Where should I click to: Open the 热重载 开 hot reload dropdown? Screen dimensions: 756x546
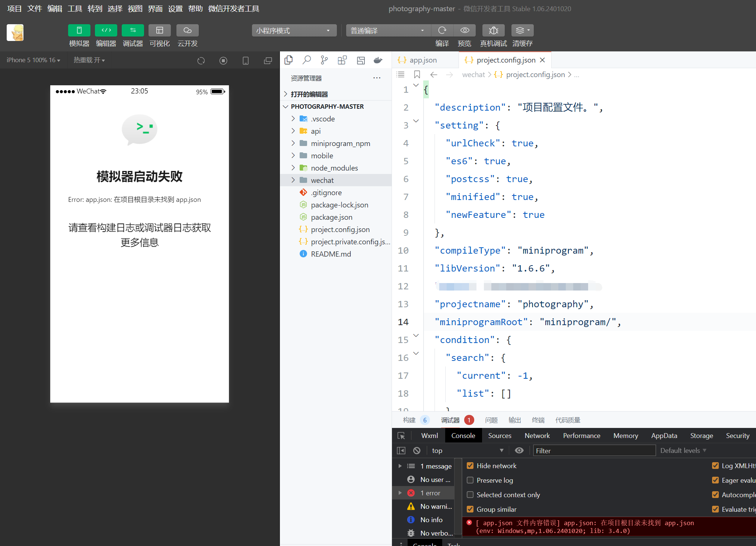click(89, 60)
